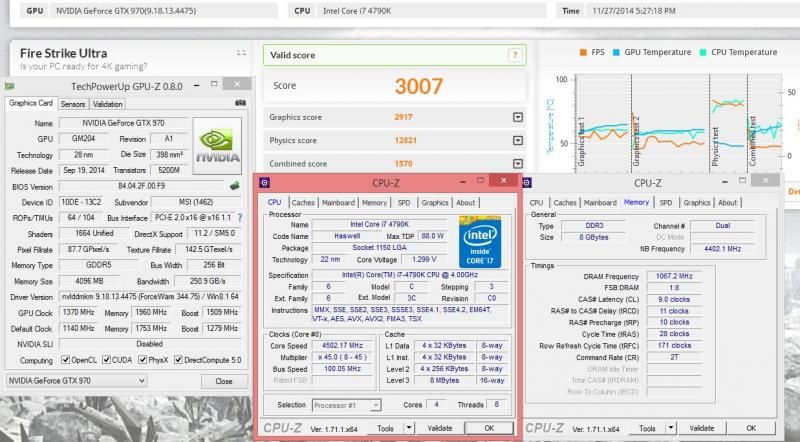Open the Caches tab in left CPU-Z
Screen dimensions: 800x442
(304, 202)
